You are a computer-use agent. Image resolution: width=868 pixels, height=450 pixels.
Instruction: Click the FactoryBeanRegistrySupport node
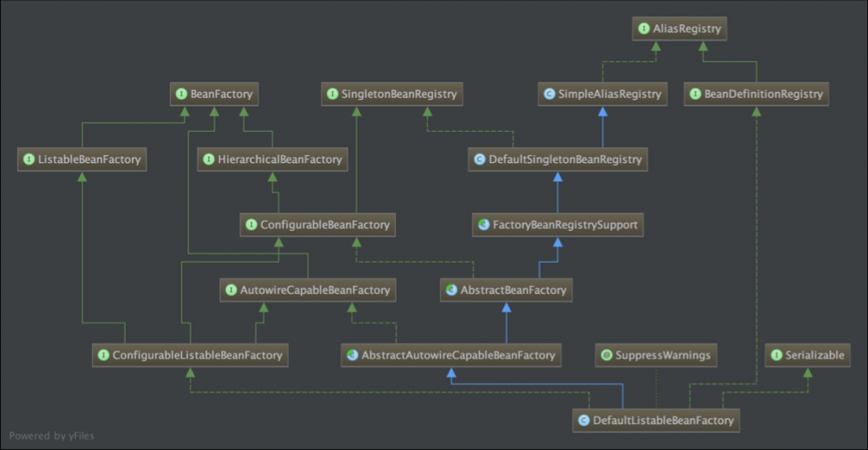(557, 225)
